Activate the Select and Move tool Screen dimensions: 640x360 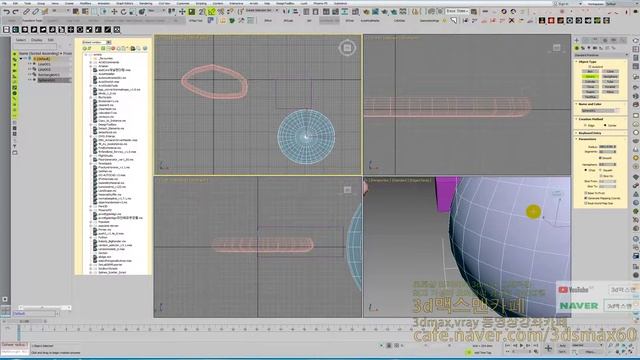tap(114, 12)
